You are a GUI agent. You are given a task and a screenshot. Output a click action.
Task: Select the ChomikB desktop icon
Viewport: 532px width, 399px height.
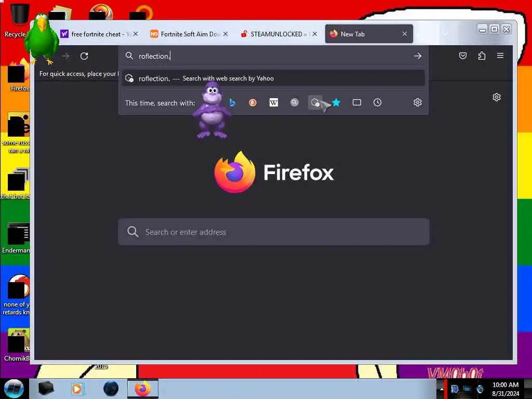tap(17, 344)
